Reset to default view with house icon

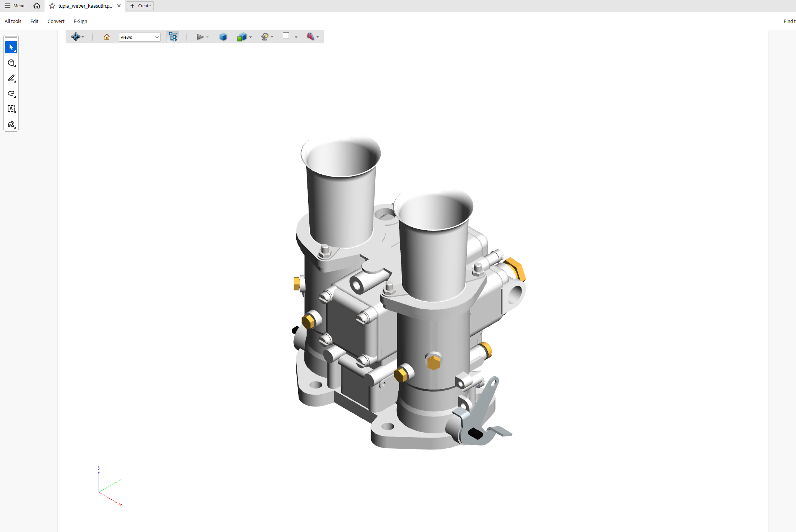click(x=107, y=37)
